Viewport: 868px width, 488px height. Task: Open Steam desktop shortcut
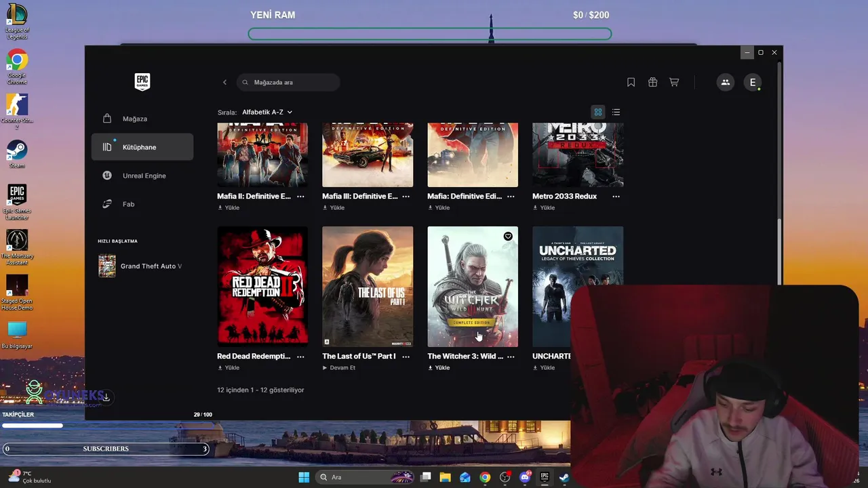[x=17, y=155]
